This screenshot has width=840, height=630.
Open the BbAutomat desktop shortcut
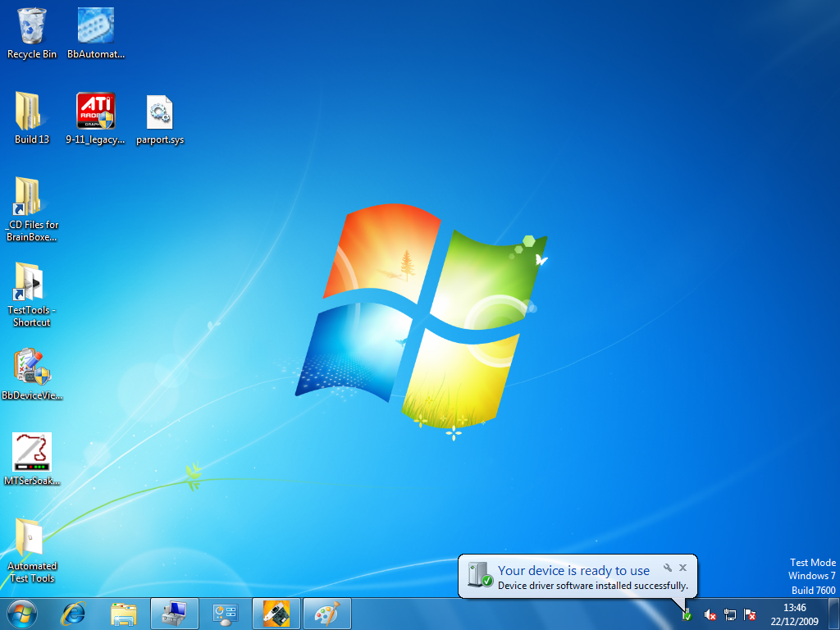[94, 25]
